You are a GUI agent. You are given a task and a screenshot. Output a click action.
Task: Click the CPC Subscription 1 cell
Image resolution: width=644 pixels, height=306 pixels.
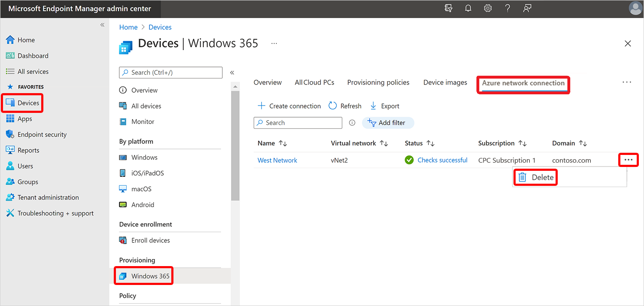coord(507,160)
